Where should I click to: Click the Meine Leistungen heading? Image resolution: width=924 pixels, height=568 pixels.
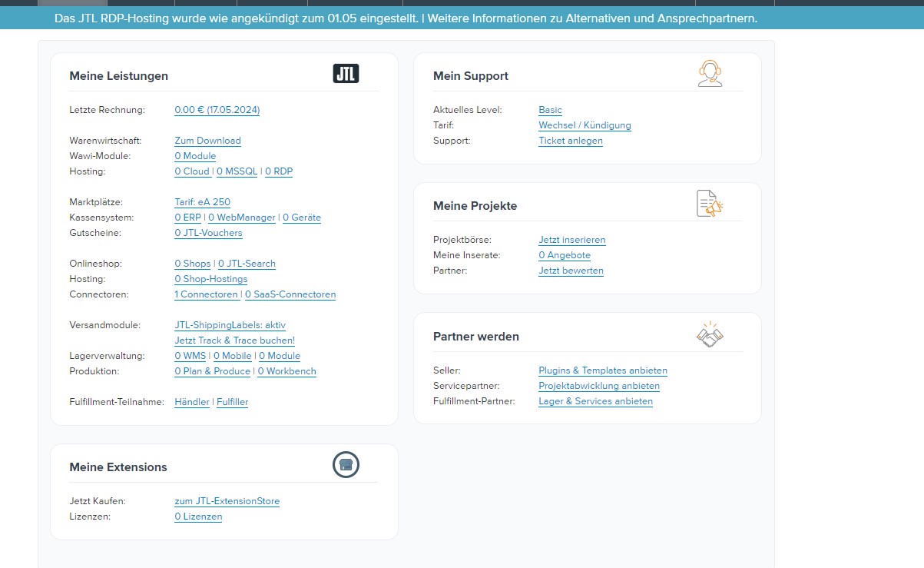(x=119, y=76)
